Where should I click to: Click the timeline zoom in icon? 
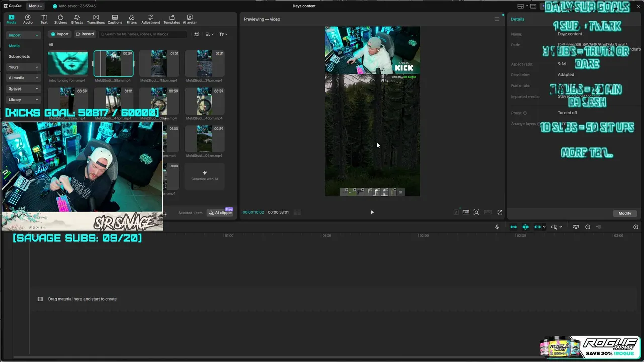(636, 227)
